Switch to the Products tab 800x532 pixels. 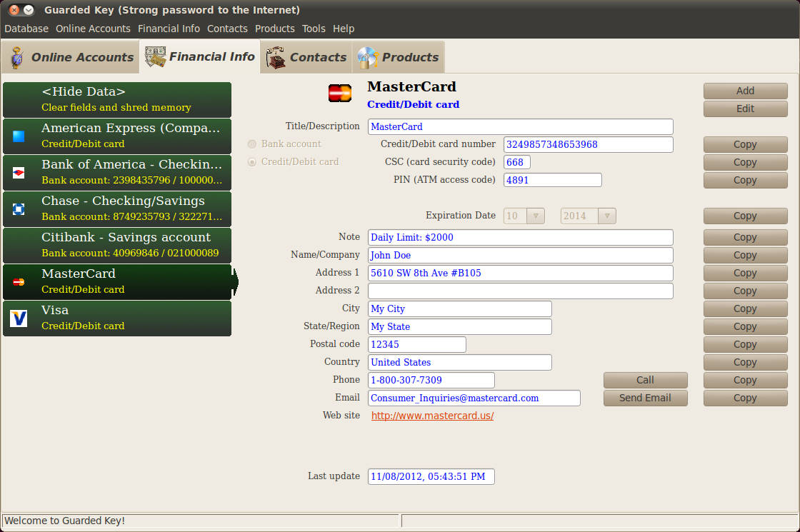tap(398, 57)
